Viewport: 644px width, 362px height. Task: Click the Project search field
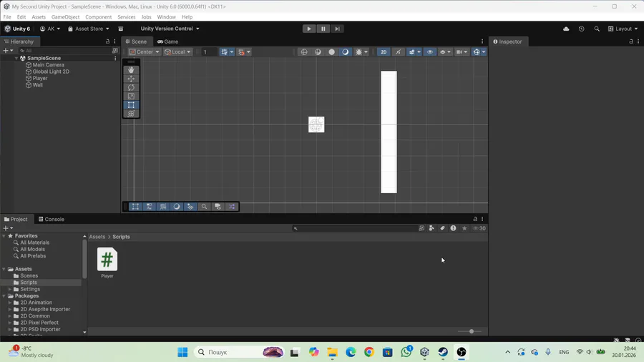355,228
